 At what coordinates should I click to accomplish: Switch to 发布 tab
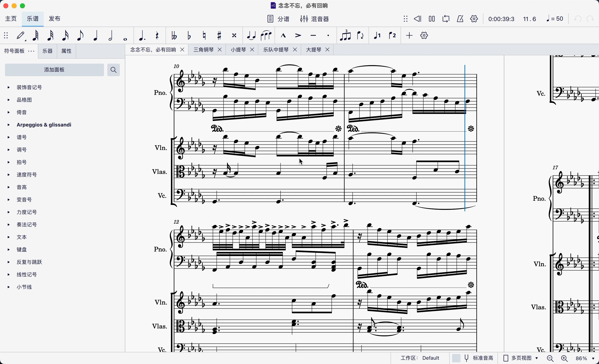click(54, 19)
